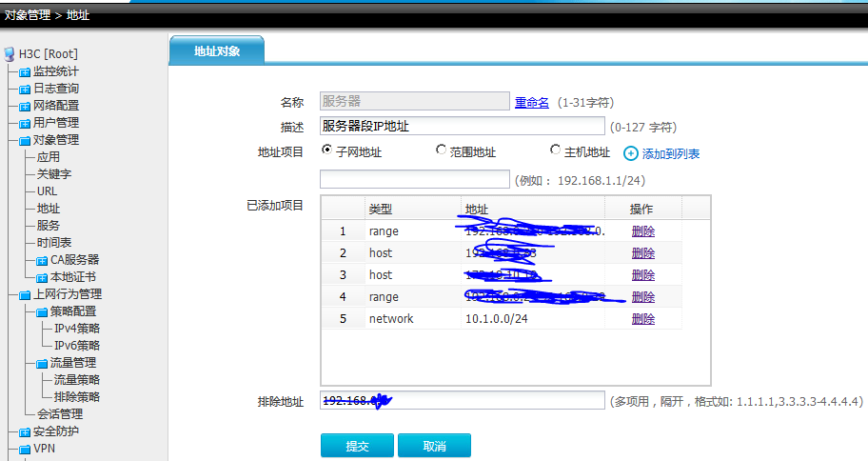This screenshot has height=461, width=868.
Task: Click the 描述 input field
Action: (x=463, y=126)
